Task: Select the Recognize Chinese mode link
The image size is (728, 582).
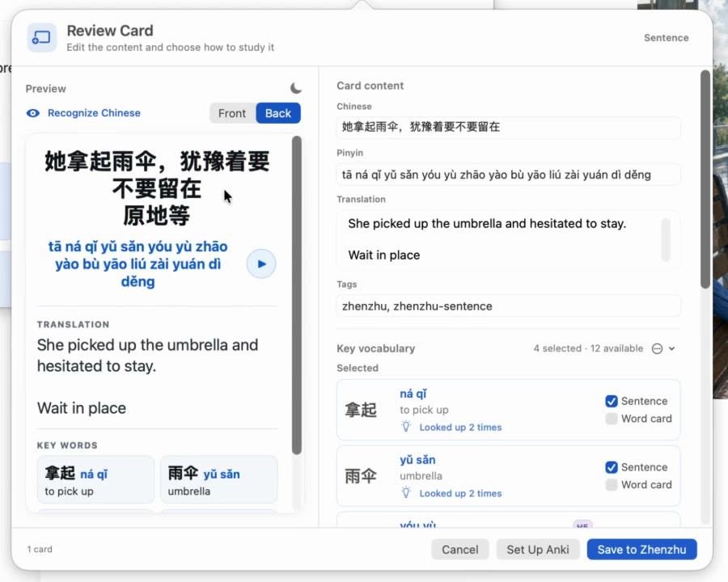Action: [94, 113]
